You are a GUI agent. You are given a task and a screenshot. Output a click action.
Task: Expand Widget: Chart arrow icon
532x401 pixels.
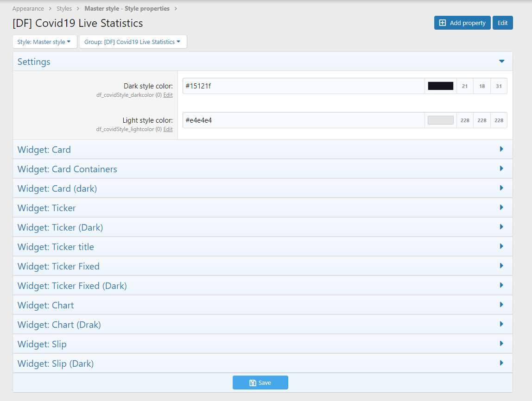pyautogui.click(x=501, y=305)
